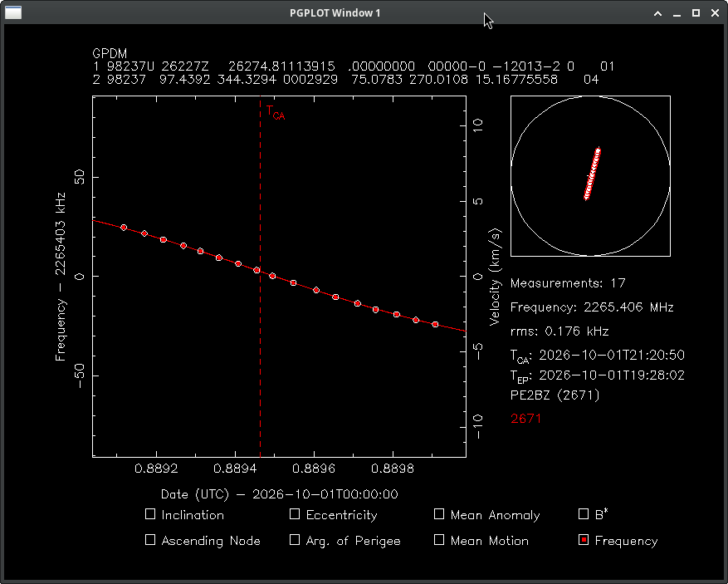Click the Frequency - 2265403 kHz axis label
The height and width of the screenshot is (584, 728).
click(61, 277)
